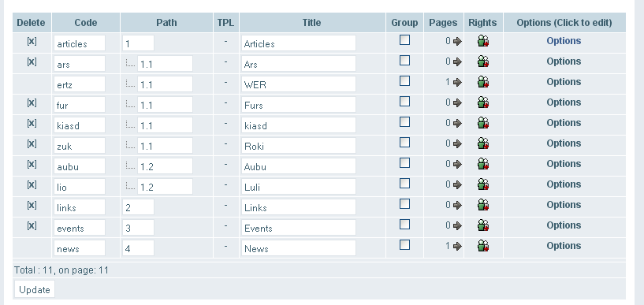
Task: Click the Title field containing Roki
Action: coord(299,146)
